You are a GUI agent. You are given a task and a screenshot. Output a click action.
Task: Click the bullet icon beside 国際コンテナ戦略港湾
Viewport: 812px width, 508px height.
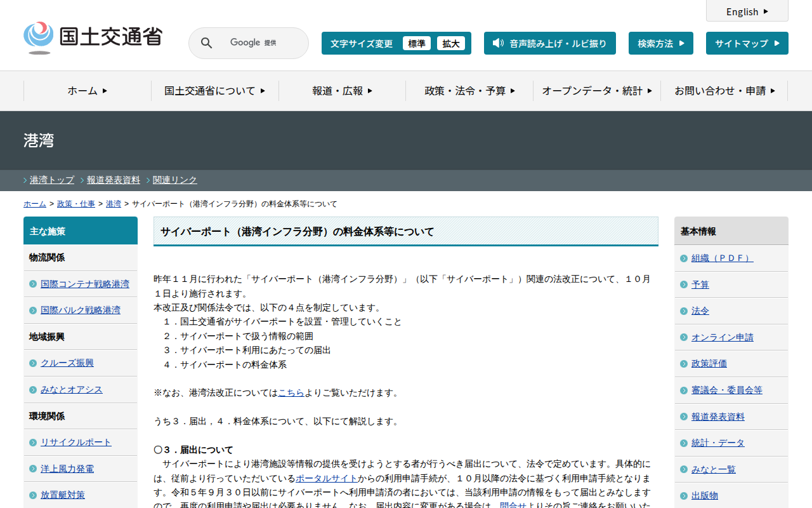click(x=33, y=284)
